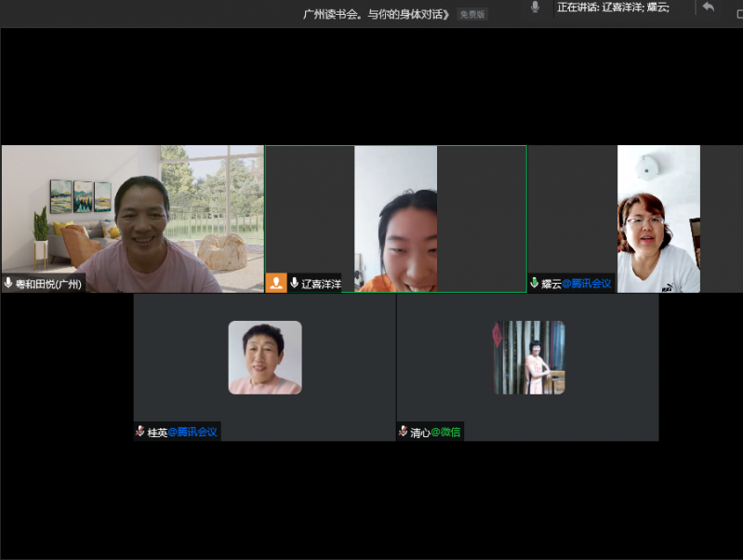Image resolution: width=743 pixels, height=560 pixels.
Task: Click the 免费版 badge next to the title
Action: pos(472,14)
